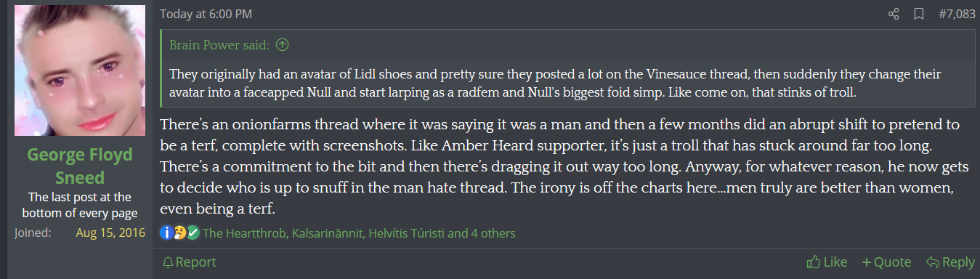Like this post
Screen dimensions: 980x279
[x=827, y=262]
